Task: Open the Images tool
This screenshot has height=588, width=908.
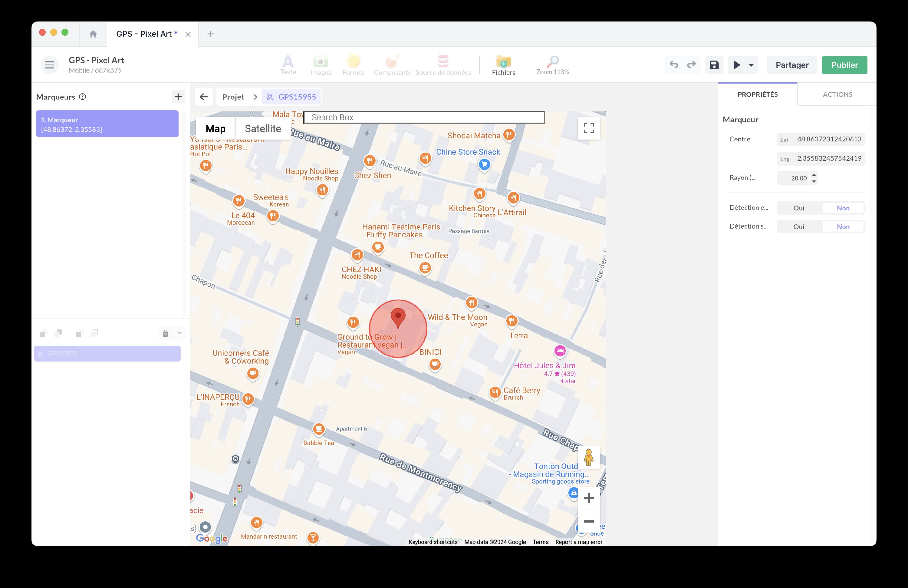Action: point(321,64)
